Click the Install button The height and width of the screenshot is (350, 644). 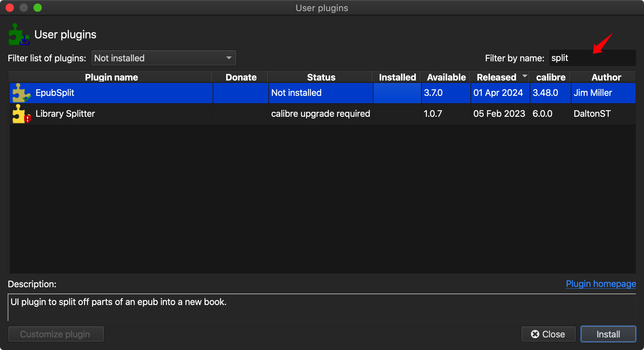coord(608,334)
